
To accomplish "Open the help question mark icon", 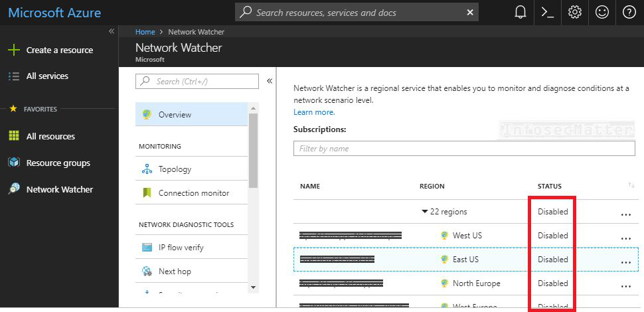I will pos(629,13).
